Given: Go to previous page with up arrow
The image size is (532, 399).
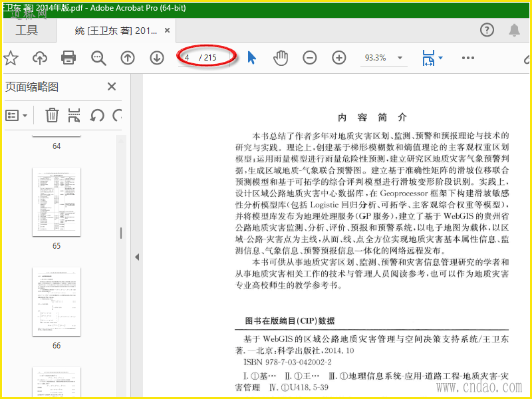Looking at the screenshot, I should [128, 58].
